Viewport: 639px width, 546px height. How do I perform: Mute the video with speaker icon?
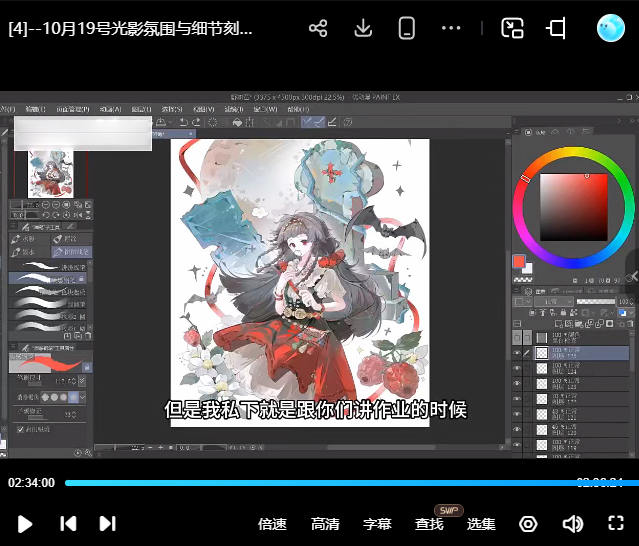point(572,524)
